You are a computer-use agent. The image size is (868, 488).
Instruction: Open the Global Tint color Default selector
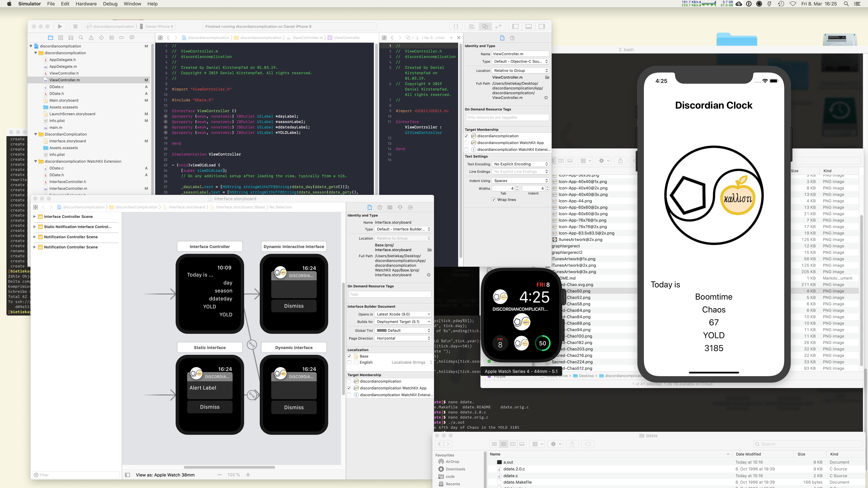click(403, 330)
